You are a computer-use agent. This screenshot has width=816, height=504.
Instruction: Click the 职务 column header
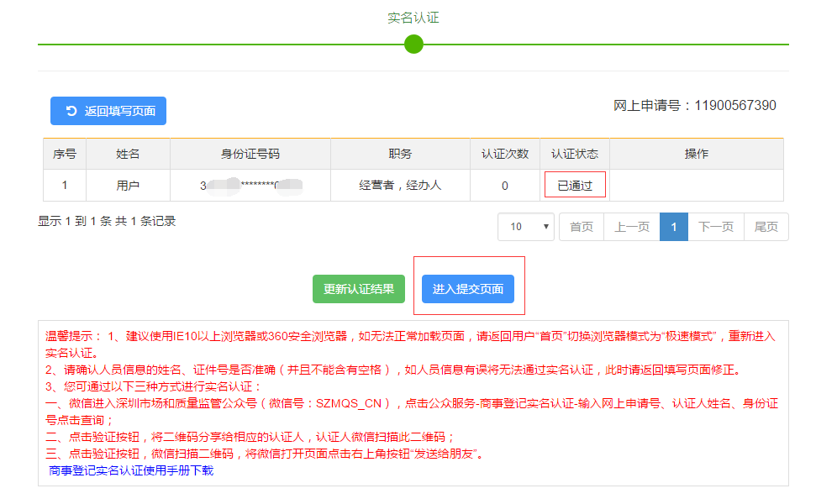tap(400, 154)
